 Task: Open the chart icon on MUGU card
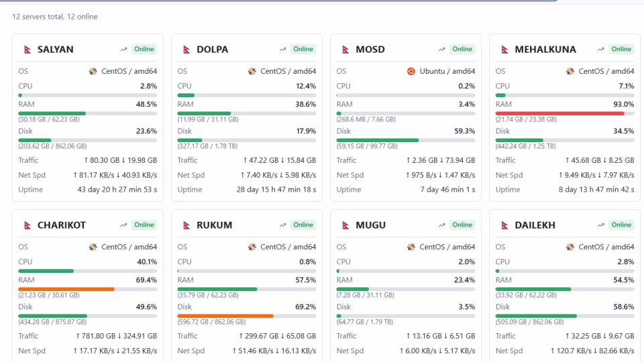pos(441,225)
